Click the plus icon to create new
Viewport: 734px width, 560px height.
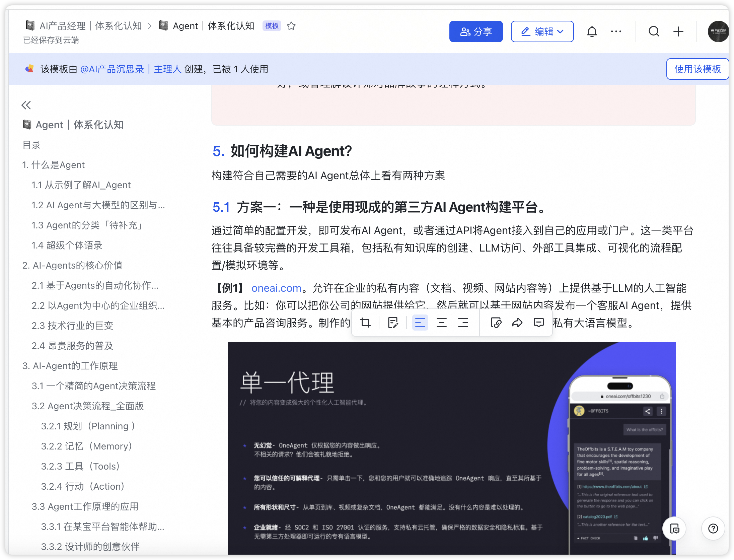(678, 32)
